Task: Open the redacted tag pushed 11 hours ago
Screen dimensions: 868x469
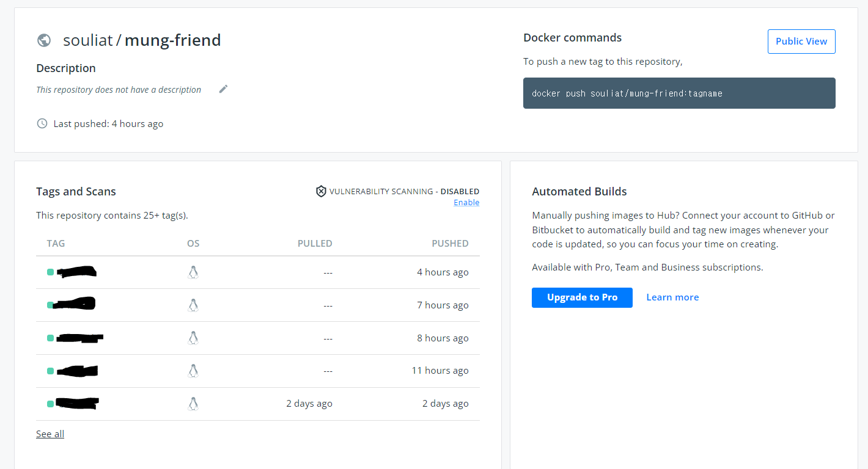Action: tap(77, 370)
